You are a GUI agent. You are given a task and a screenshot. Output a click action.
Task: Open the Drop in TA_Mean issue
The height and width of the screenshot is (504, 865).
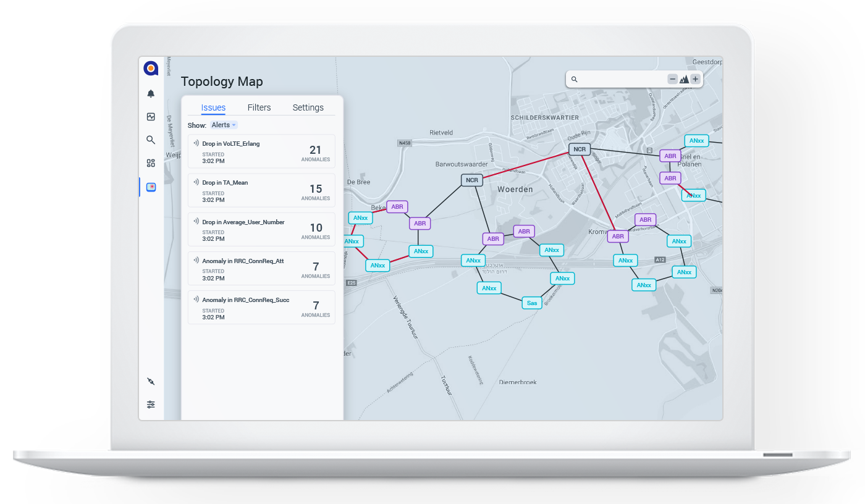(x=261, y=190)
